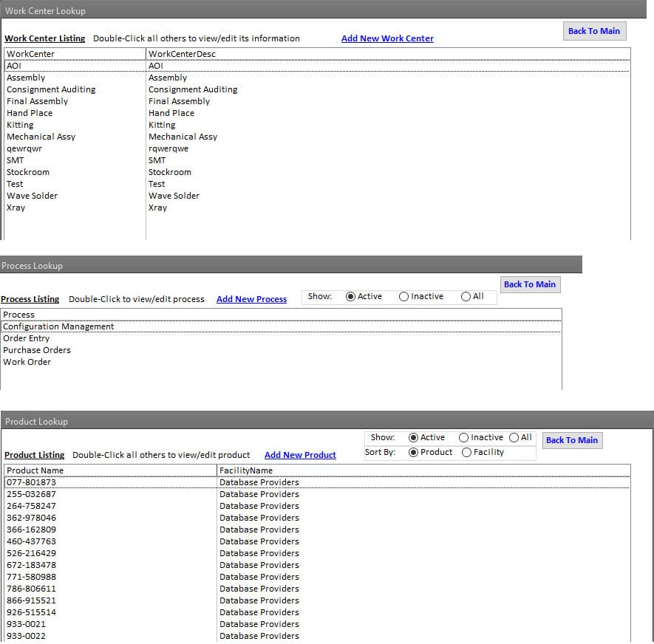Select product 771-580988
Viewport: 654px width, 644px height.
point(317,577)
